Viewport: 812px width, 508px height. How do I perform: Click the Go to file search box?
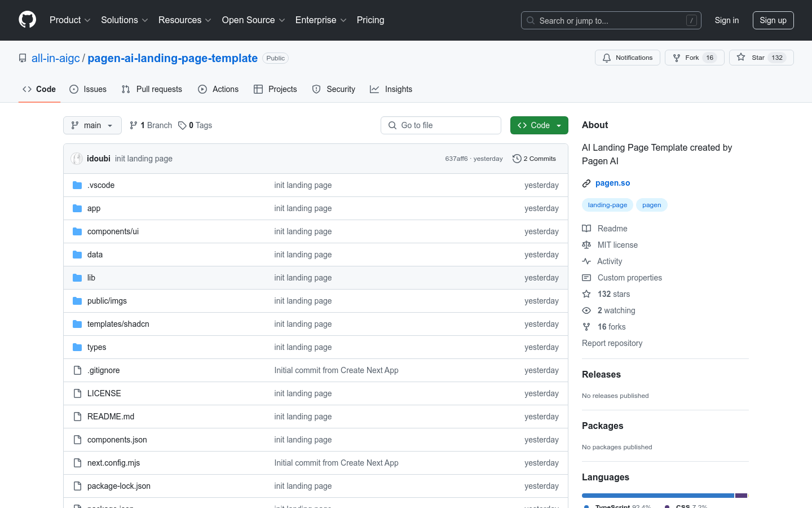pos(440,125)
